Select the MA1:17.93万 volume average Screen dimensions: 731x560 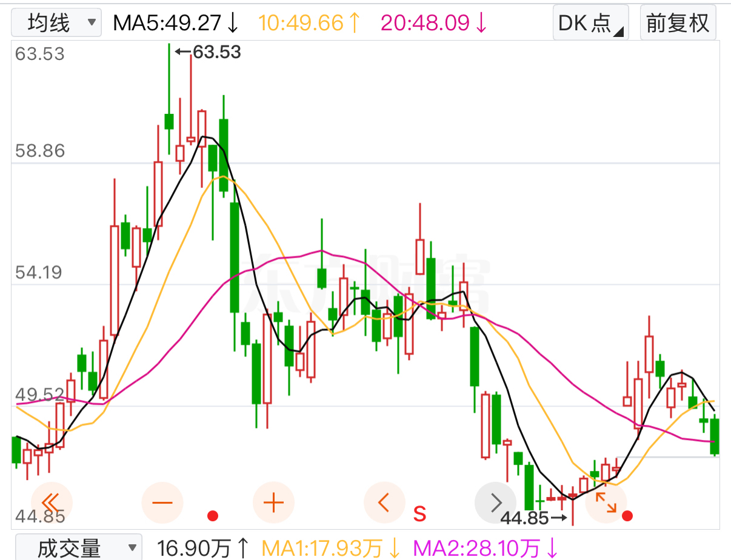click(x=332, y=548)
